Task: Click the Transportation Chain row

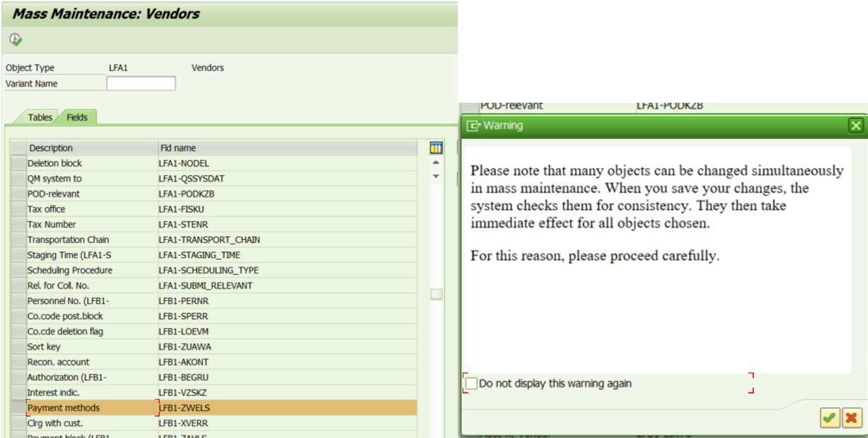Action: point(91,240)
